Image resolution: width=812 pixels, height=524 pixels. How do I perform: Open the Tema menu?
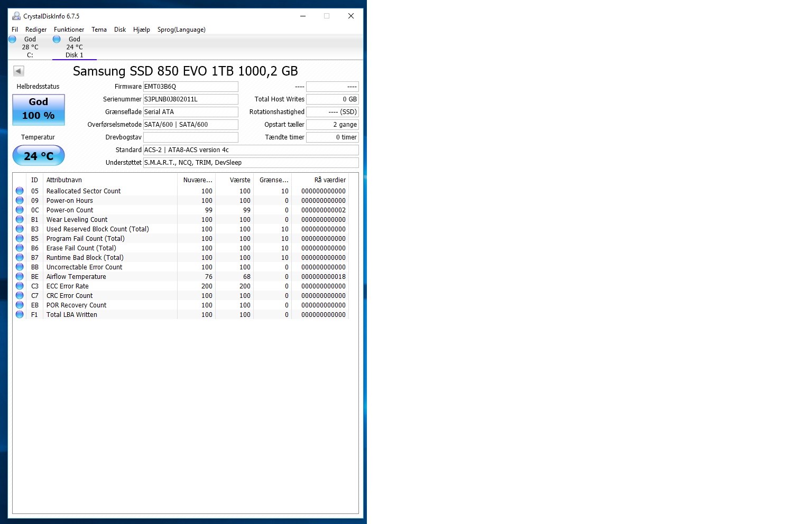(x=99, y=30)
